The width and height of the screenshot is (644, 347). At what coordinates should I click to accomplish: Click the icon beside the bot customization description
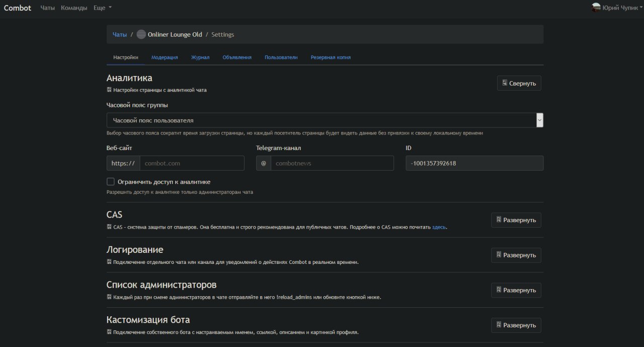pyautogui.click(x=109, y=332)
